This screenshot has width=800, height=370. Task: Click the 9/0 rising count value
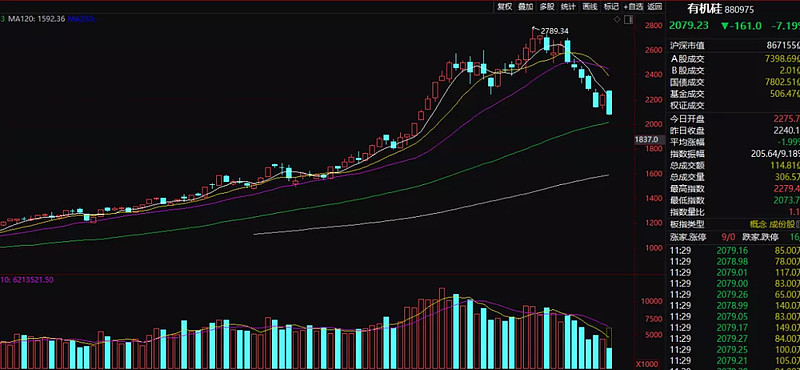click(x=728, y=237)
